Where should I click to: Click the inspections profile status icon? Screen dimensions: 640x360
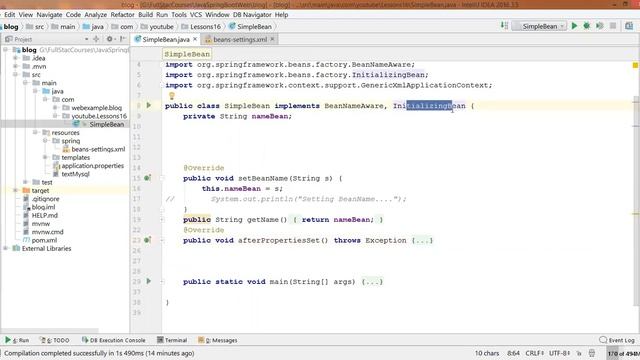[x=592, y=353]
